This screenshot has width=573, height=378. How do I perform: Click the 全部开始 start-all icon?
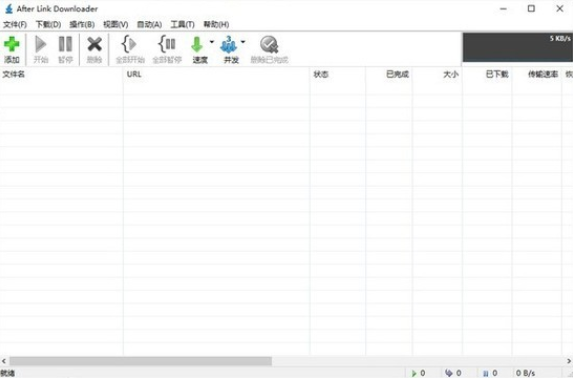tap(129, 44)
